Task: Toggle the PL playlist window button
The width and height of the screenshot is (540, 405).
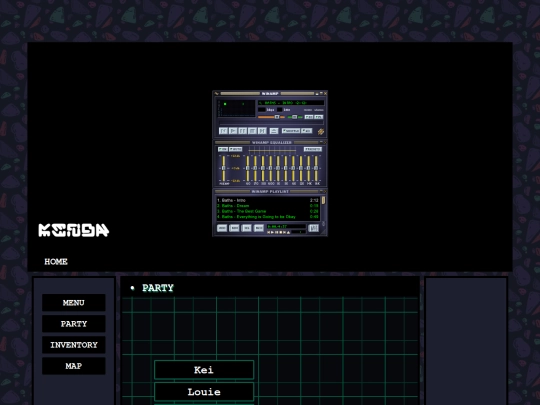Action: (x=319, y=117)
